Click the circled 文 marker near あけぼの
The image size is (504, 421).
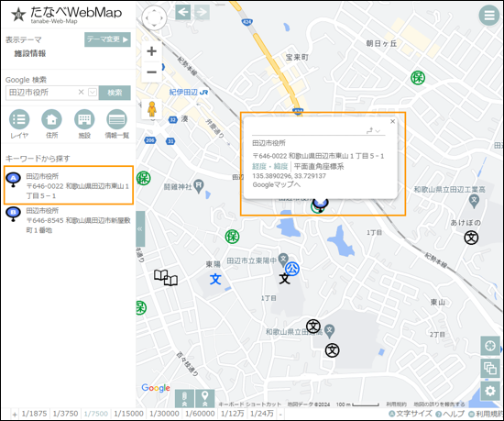coord(471,238)
